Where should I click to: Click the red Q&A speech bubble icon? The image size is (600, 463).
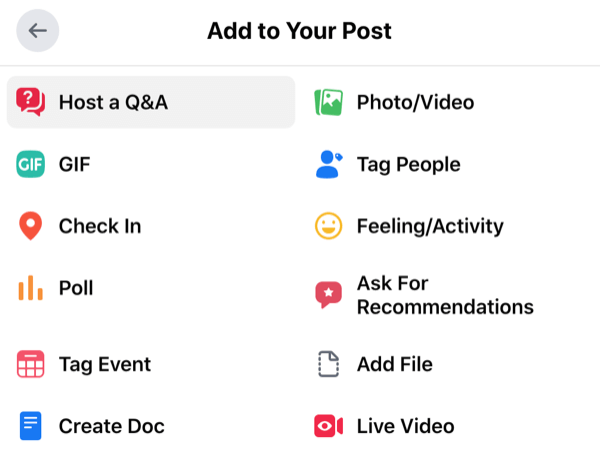(x=31, y=102)
